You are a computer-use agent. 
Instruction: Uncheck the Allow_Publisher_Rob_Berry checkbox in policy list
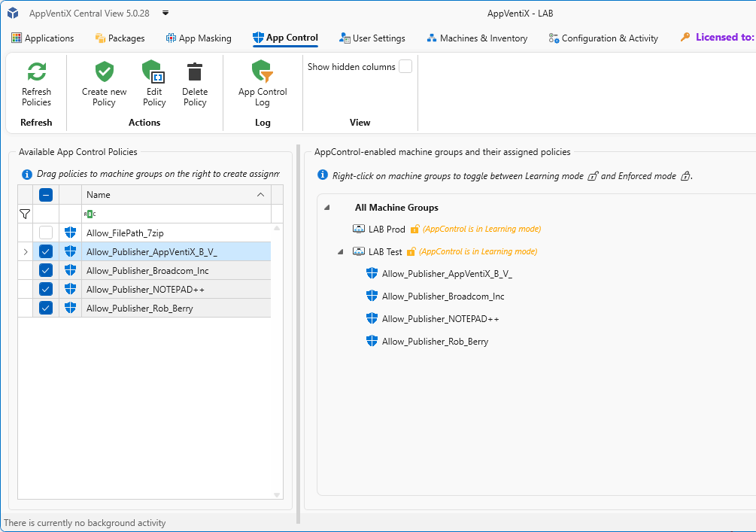pos(46,308)
